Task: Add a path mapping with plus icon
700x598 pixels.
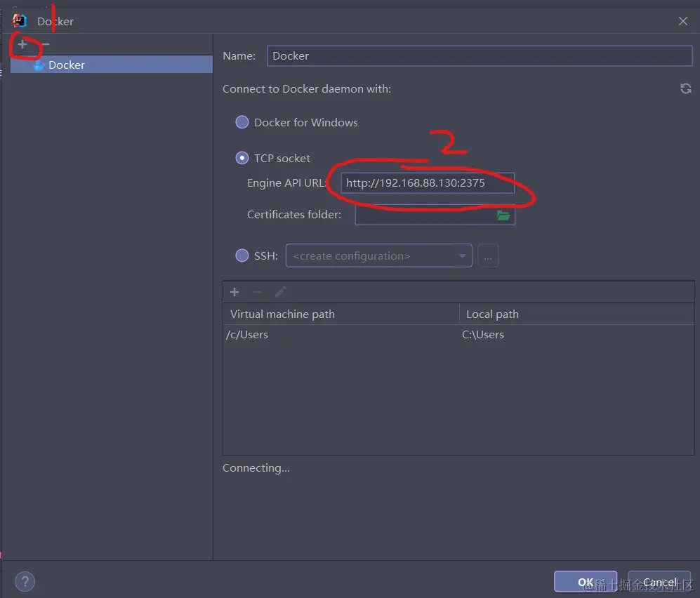Action: [x=235, y=292]
